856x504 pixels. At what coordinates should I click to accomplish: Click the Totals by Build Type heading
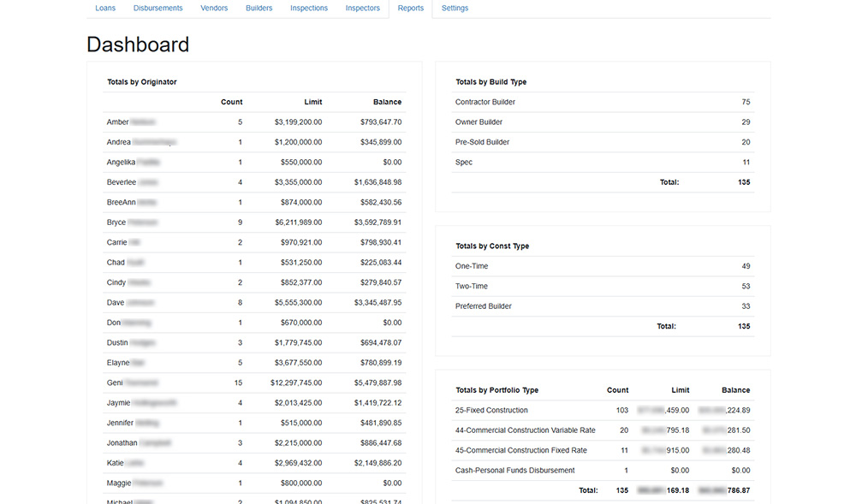click(x=490, y=82)
